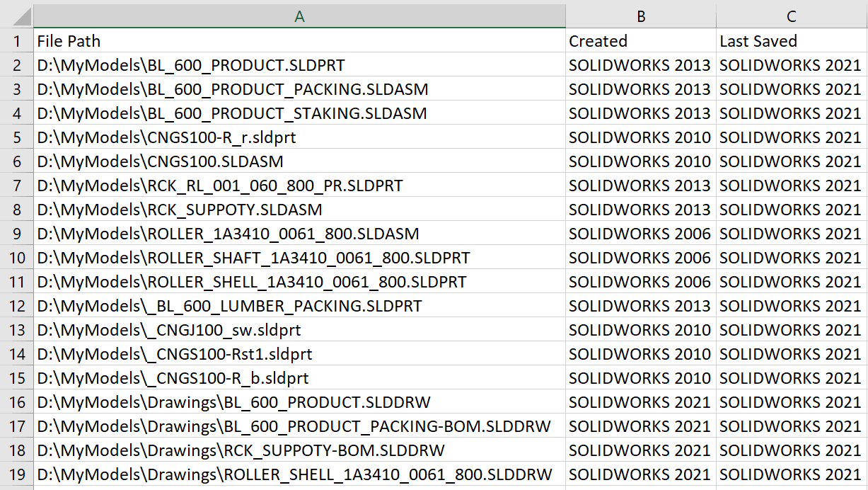
Task: Select cell with _BL_600_LUMBER_PACKING.SLDPRT path
Action: pos(299,306)
